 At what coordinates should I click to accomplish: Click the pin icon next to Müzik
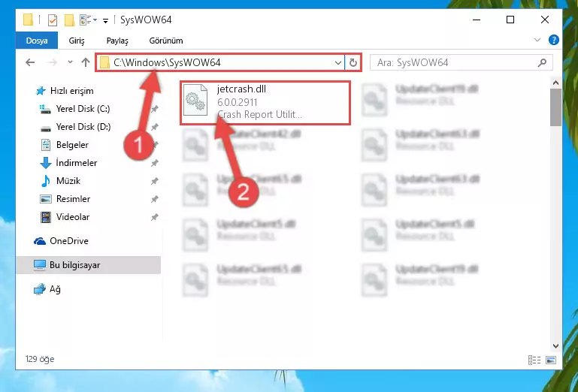coord(155,181)
